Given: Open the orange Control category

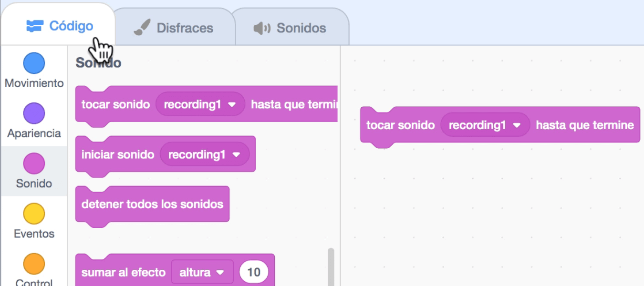Looking at the screenshot, I should [x=34, y=264].
